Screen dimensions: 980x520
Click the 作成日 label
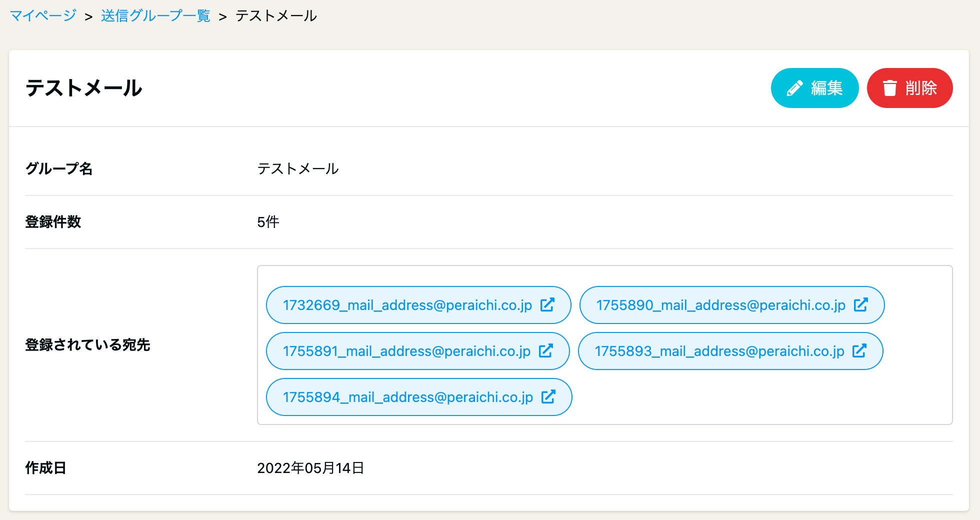tap(45, 468)
